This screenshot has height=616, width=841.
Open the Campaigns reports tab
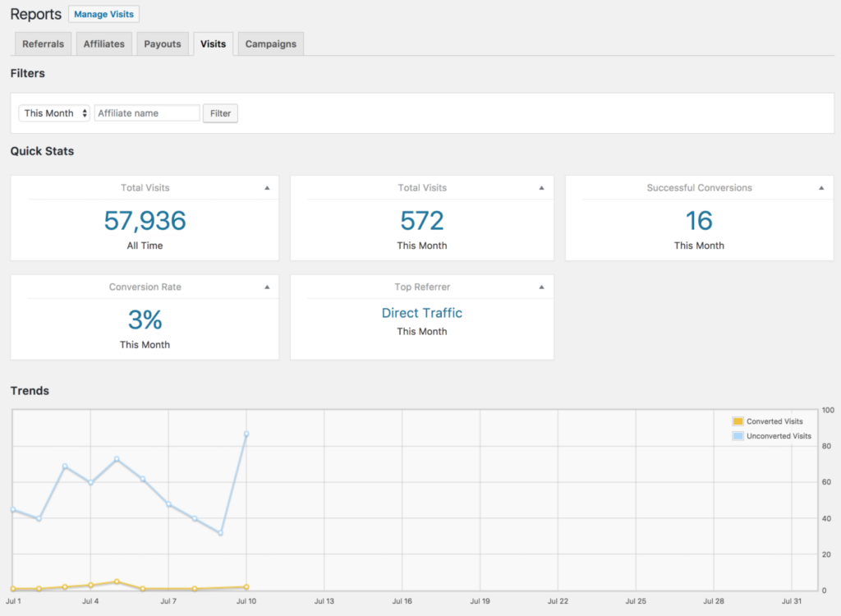pos(271,44)
